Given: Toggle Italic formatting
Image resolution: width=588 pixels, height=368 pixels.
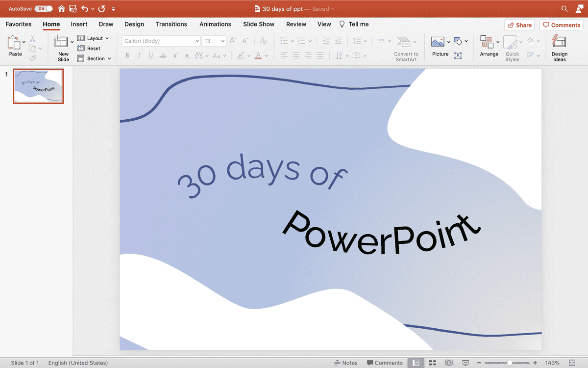Looking at the screenshot, I should tap(139, 56).
